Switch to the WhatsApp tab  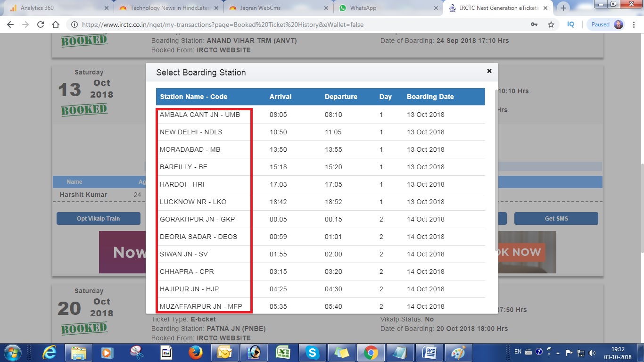pyautogui.click(x=363, y=8)
